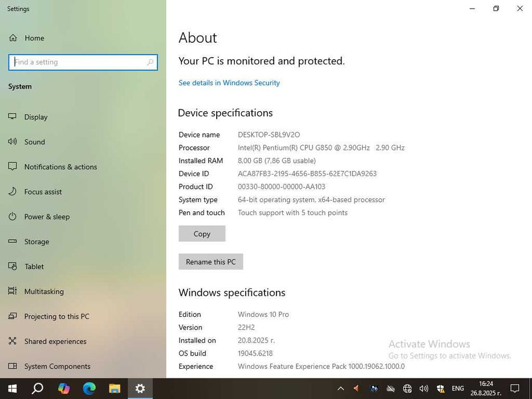Select the Product ID 00330-80000-00000-AA103
This screenshot has width=532, height=399.
(x=281, y=186)
